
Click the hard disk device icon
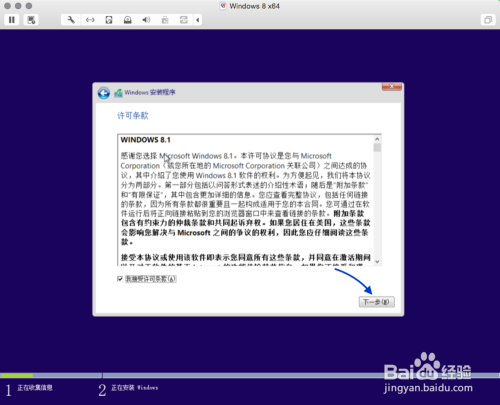(x=109, y=20)
